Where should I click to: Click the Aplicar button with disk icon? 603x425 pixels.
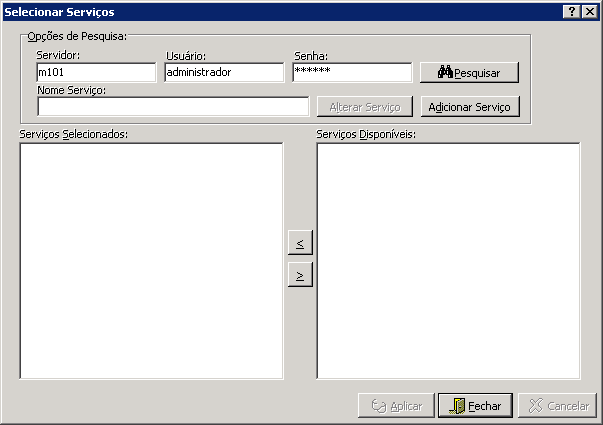tap(396, 406)
